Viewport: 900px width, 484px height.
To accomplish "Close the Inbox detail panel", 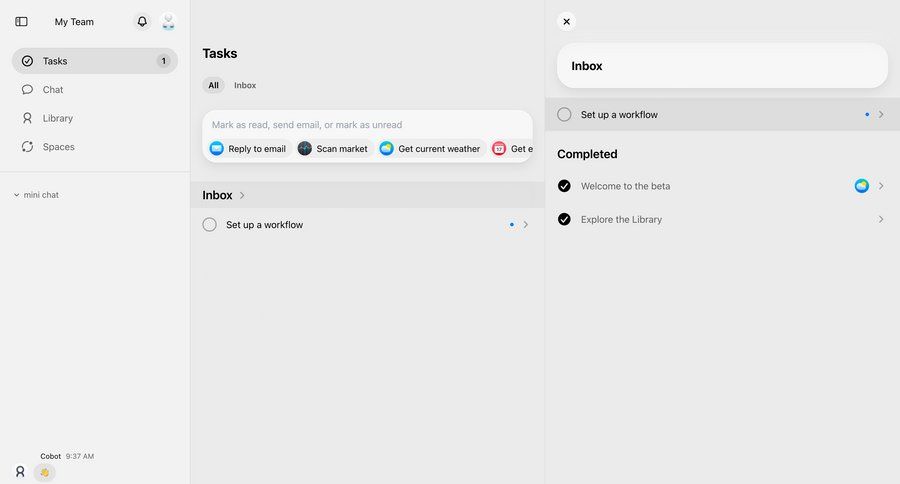I will click(x=567, y=21).
